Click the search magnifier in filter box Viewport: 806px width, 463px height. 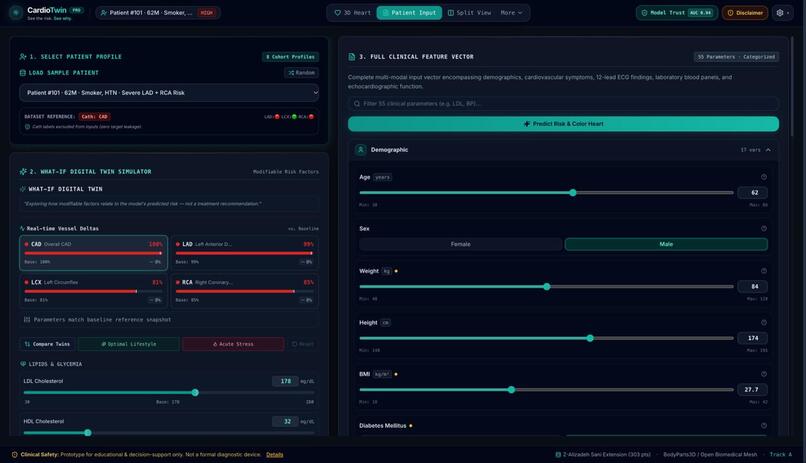357,104
